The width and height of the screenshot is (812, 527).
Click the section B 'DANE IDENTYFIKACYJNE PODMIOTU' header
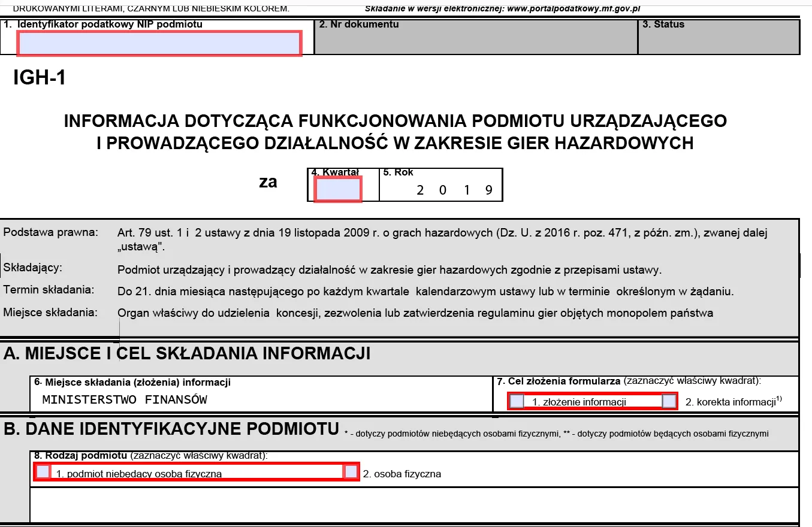(172, 429)
